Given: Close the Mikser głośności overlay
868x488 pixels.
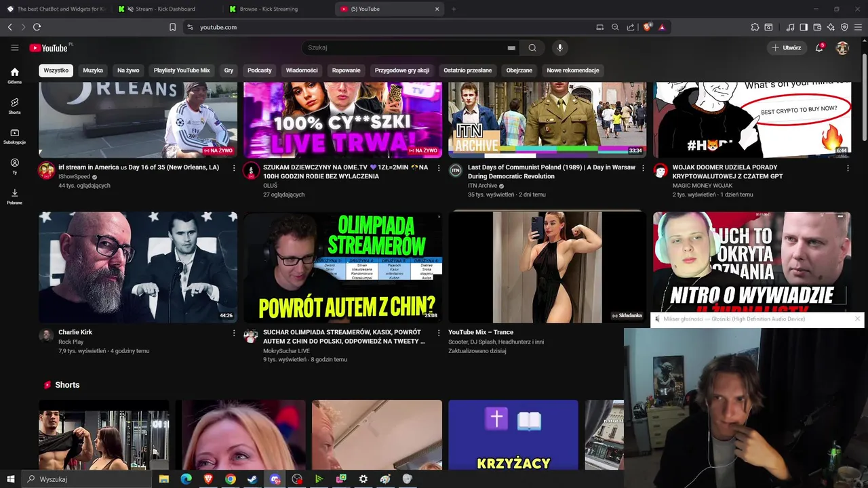Looking at the screenshot, I should click(857, 319).
